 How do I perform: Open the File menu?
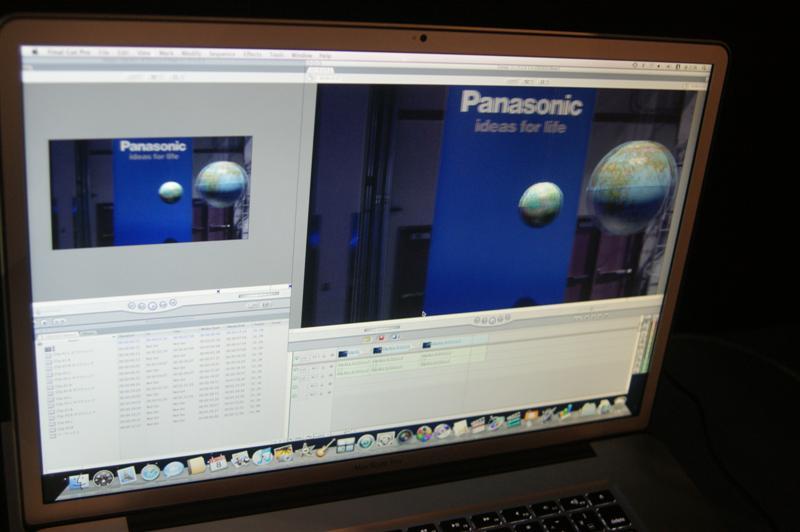[104, 53]
